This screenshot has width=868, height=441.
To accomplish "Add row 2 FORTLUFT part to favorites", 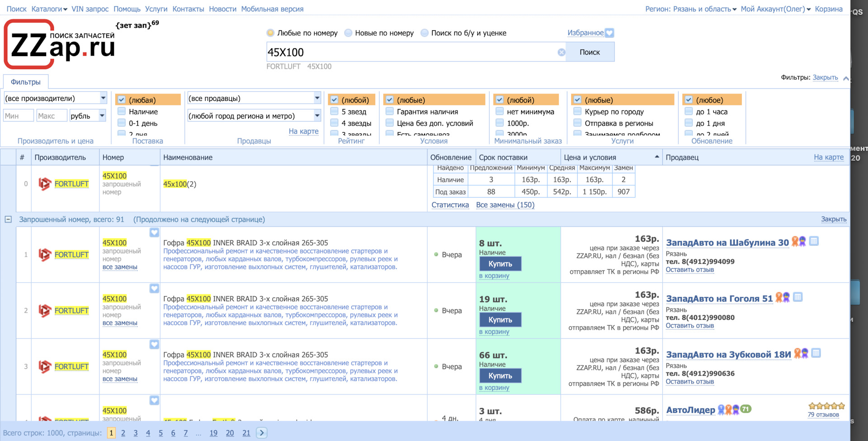I will point(154,289).
